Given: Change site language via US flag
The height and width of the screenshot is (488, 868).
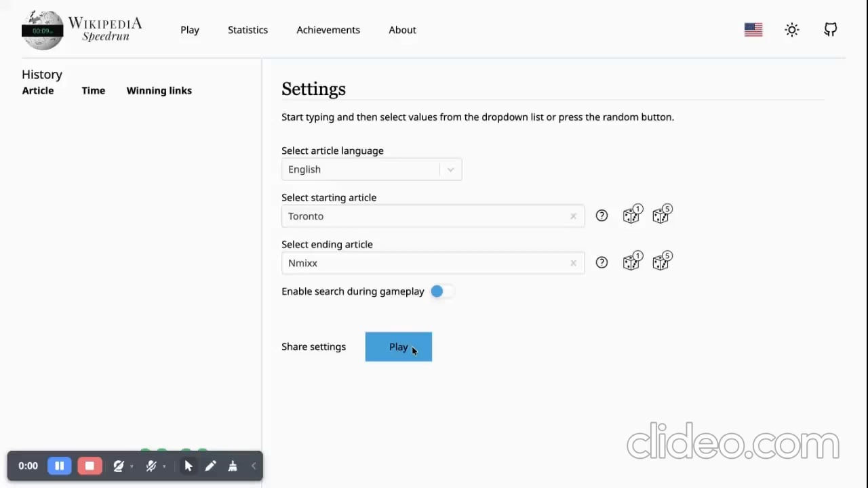Looking at the screenshot, I should pos(753,30).
